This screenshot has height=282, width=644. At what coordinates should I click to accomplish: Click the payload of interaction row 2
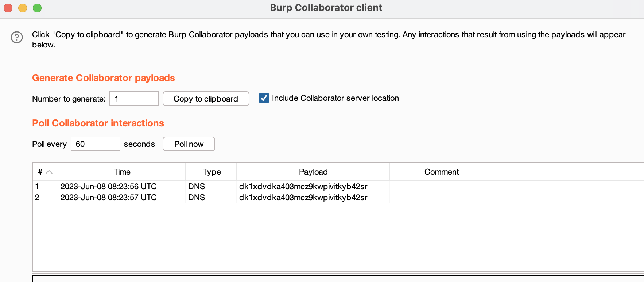pyautogui.click(x=303, y=197)
